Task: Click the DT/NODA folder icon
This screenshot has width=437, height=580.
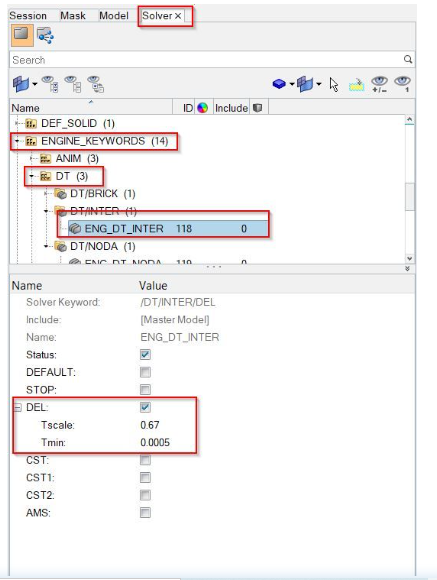Action: coord(60,246)
